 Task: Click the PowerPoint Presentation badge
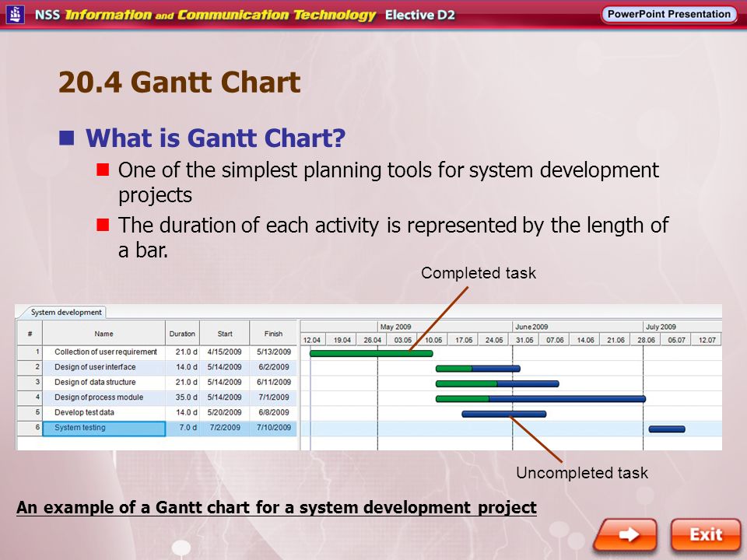click(x=669, y=14)
